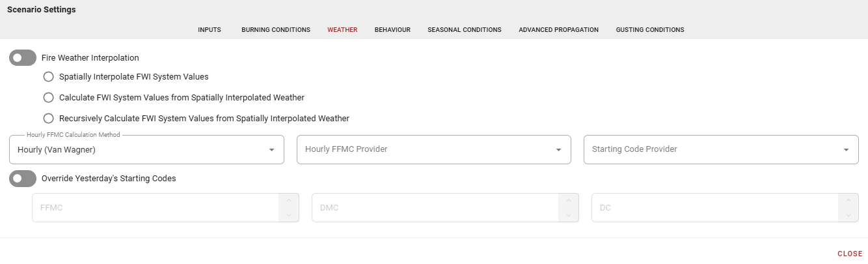Open the Advanced Propagation tab
This screenshot has height=264, width=868.
point(558,30)
